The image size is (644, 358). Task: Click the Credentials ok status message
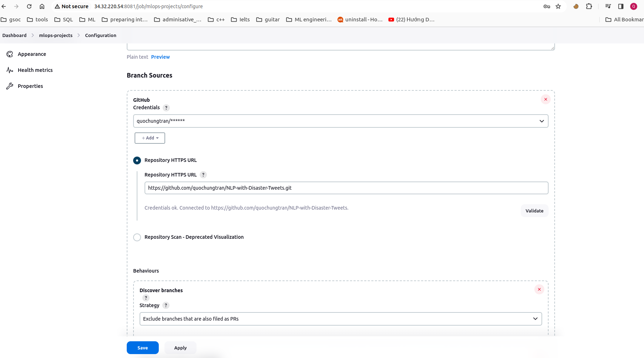point(246,208)
